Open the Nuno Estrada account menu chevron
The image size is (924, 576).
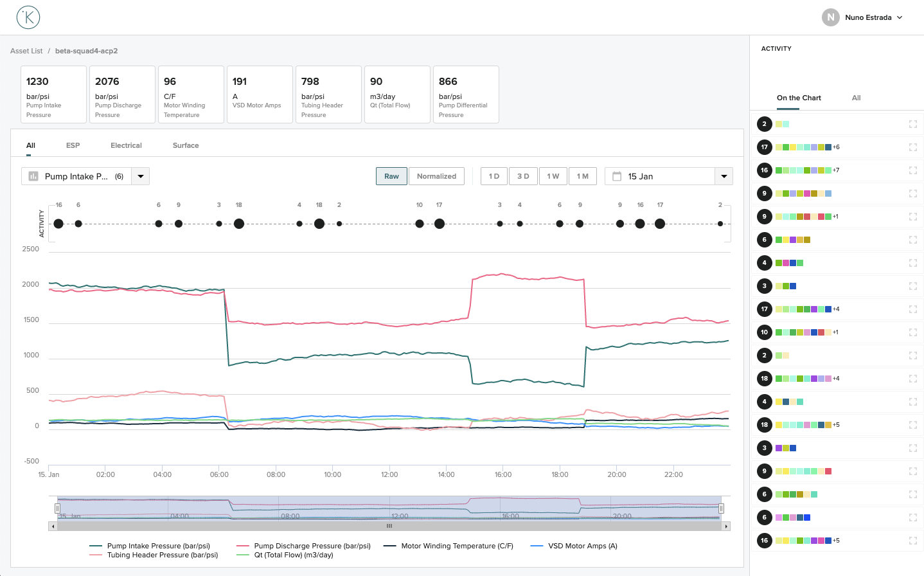[900, 17]
